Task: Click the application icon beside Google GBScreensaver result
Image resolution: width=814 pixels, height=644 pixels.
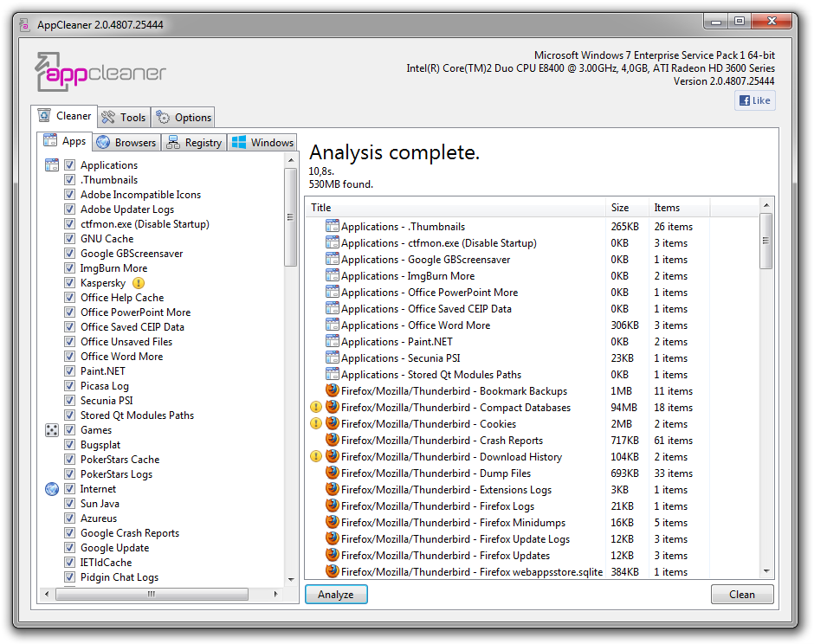Action: tap(333, 259)
